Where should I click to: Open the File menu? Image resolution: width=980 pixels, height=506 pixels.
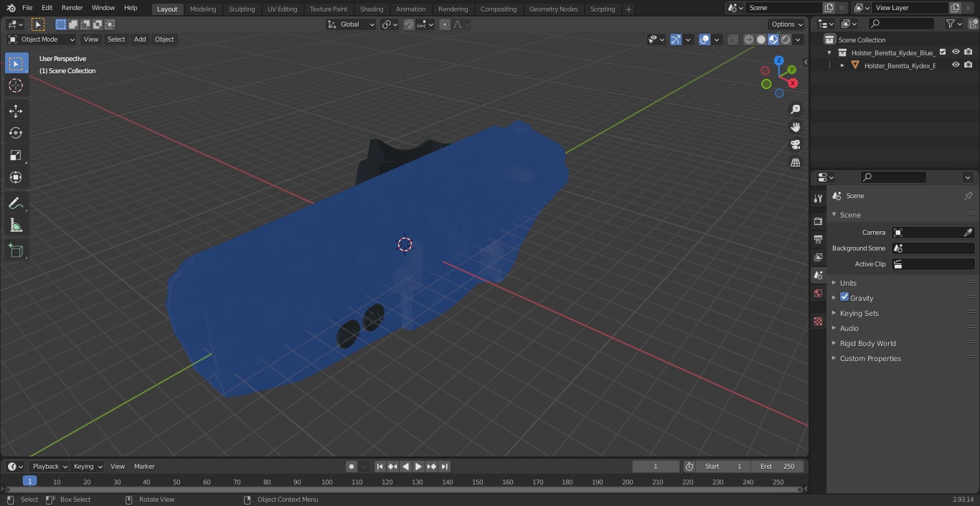[27, 8]
